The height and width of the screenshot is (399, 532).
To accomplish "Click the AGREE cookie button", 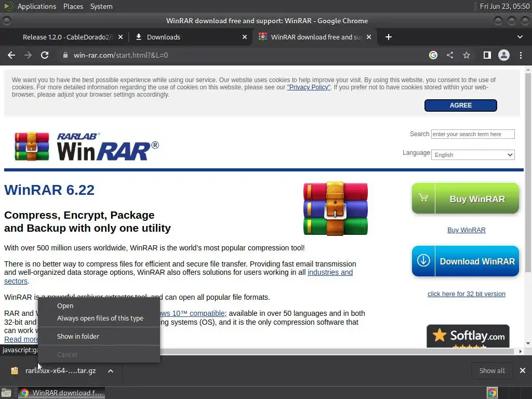I will (x=460, y=105).
